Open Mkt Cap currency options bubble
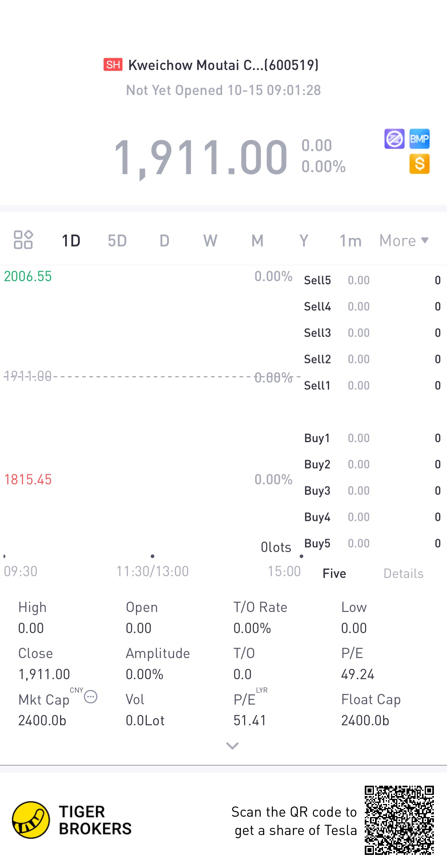The width and height of the screenshot is (447, 868). 91,697
